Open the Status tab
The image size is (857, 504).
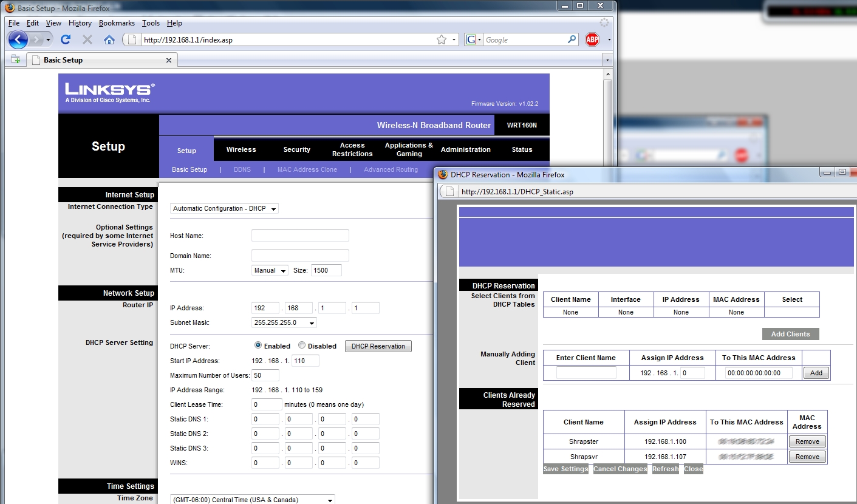pyautogui.click(x=522, y=149)
